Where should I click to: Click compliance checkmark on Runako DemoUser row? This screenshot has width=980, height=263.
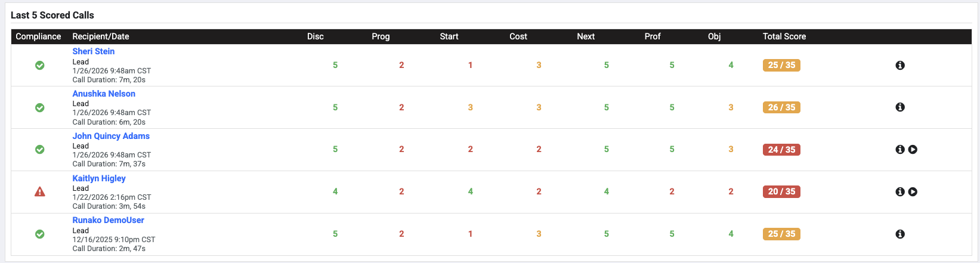tap(39, 234)
